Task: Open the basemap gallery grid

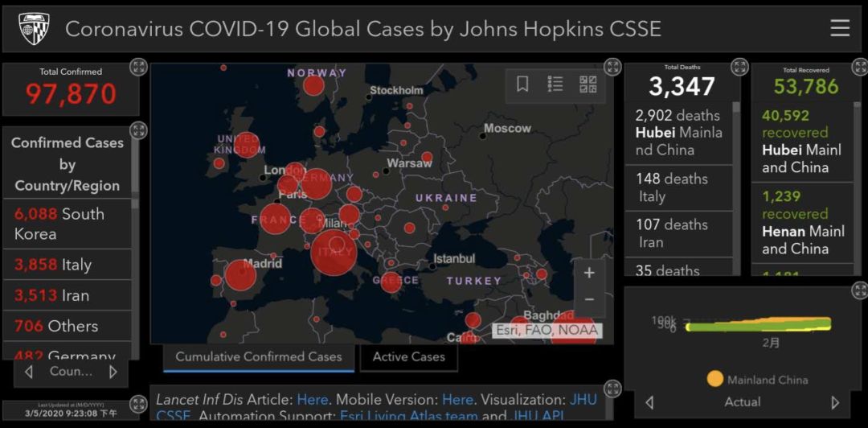Action: [588, 84]
